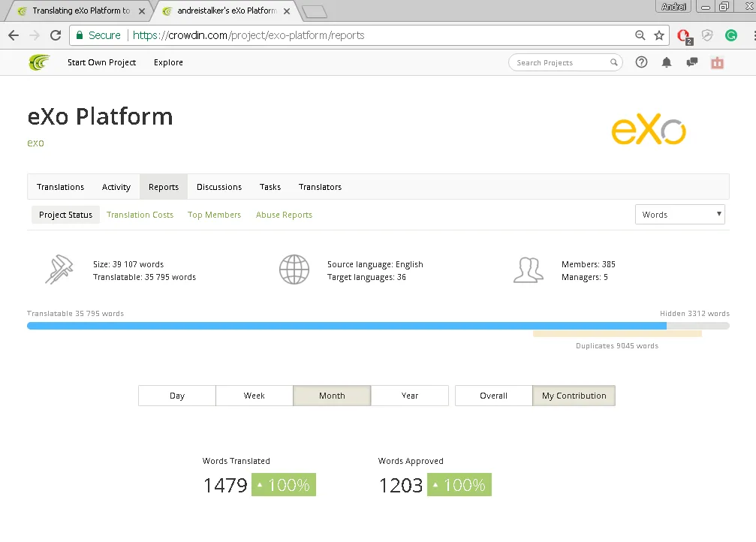Click 'Members: 385' text
Viewport: 756px width, 542px height.
point(589,264)
